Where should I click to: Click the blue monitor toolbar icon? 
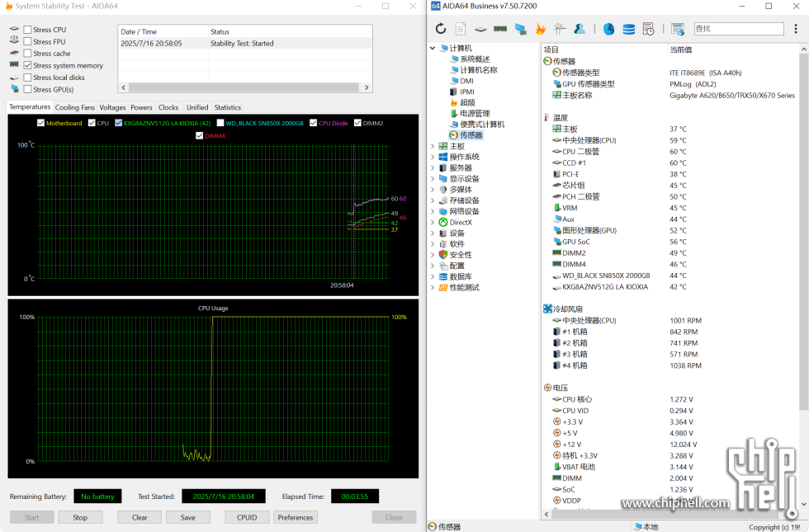[x=521, y=29]
